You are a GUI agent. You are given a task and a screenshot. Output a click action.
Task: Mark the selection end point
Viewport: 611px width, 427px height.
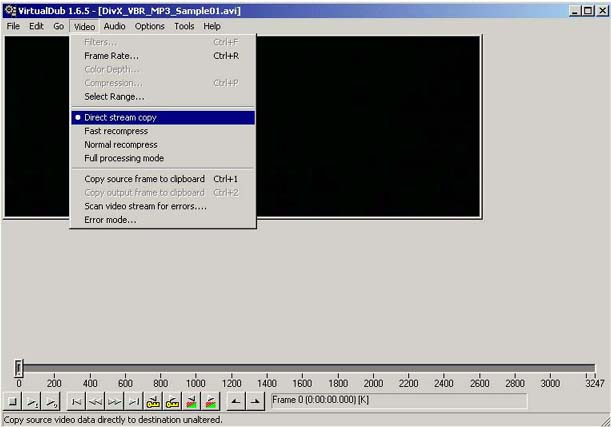[255, 401]
